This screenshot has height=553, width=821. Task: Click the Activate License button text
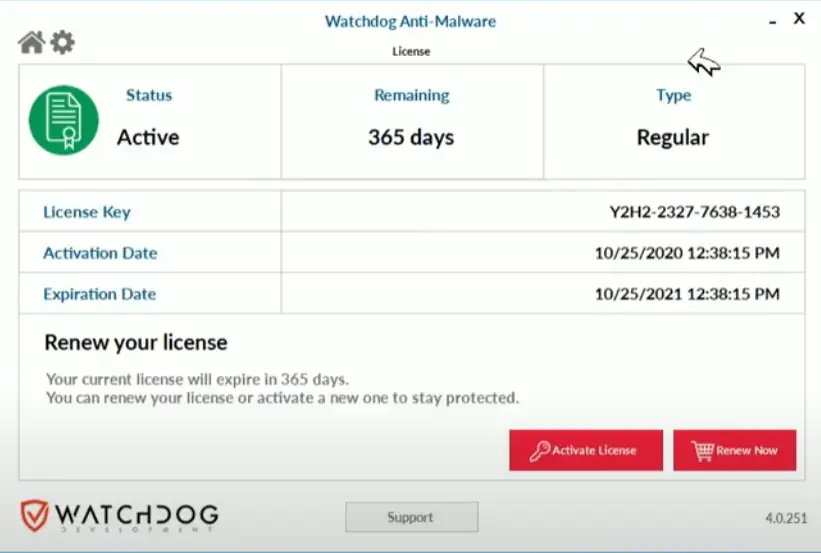pos(594,451)
